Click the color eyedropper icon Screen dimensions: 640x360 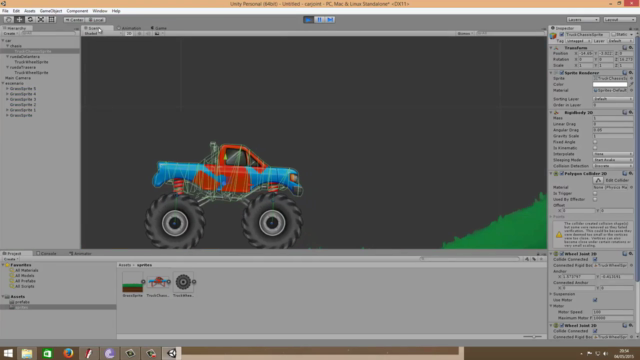pyautogui.click(x=631, y=84)
